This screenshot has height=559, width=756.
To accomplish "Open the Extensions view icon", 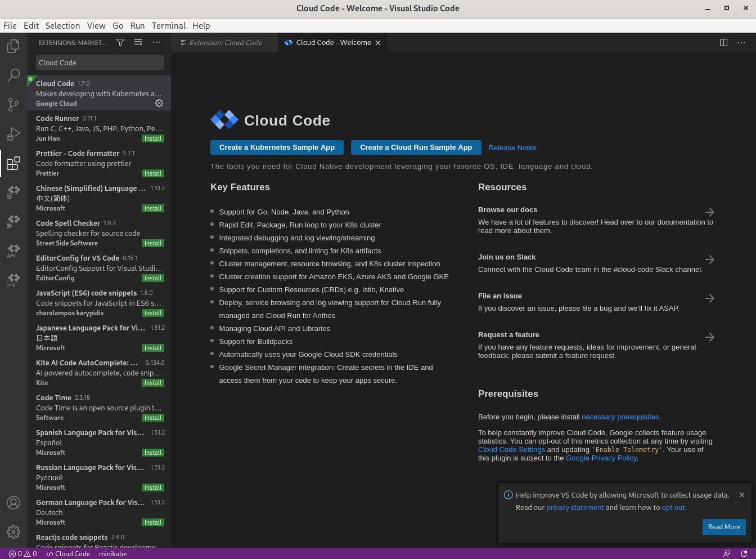I will 13,163.
